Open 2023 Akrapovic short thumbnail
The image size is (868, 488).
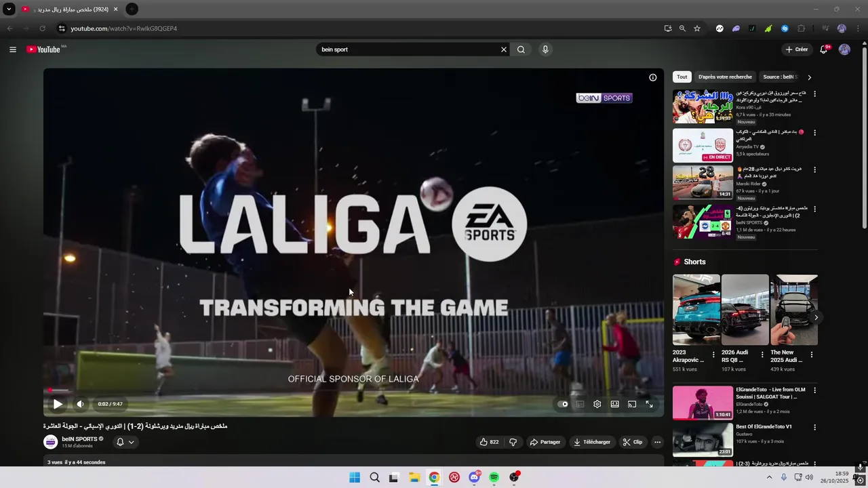(696, 310)
